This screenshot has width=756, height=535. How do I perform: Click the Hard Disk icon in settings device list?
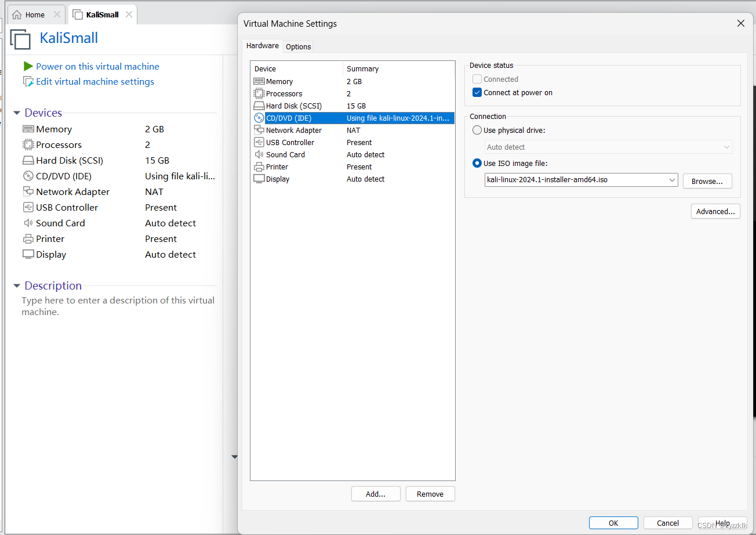point(259,106)
